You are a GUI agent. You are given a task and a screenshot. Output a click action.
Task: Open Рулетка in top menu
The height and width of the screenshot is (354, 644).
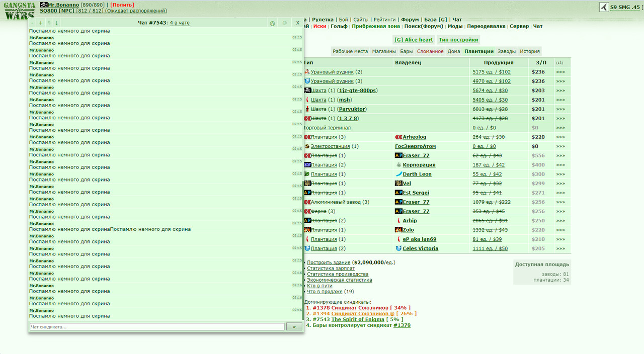[x=323, y=20]
